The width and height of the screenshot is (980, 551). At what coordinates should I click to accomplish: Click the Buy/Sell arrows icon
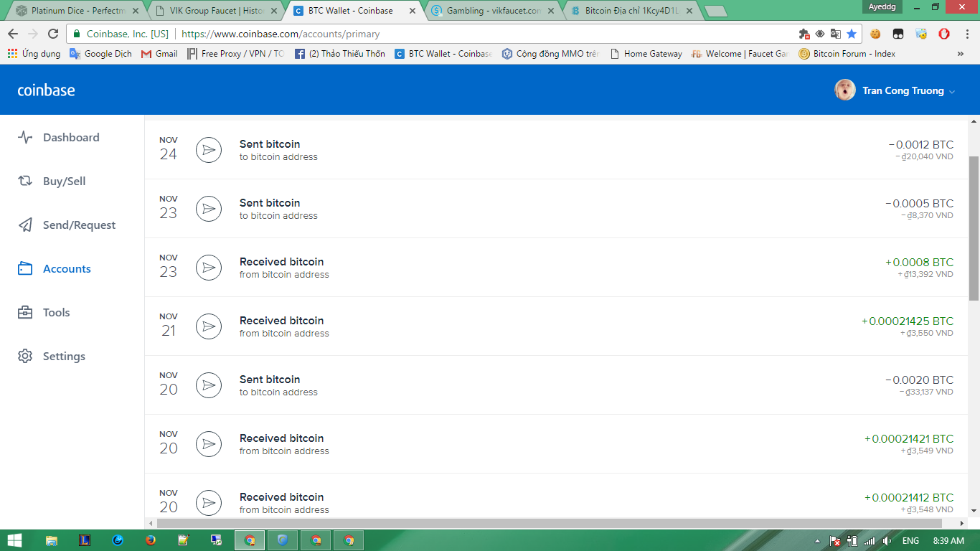click(25, 182)
